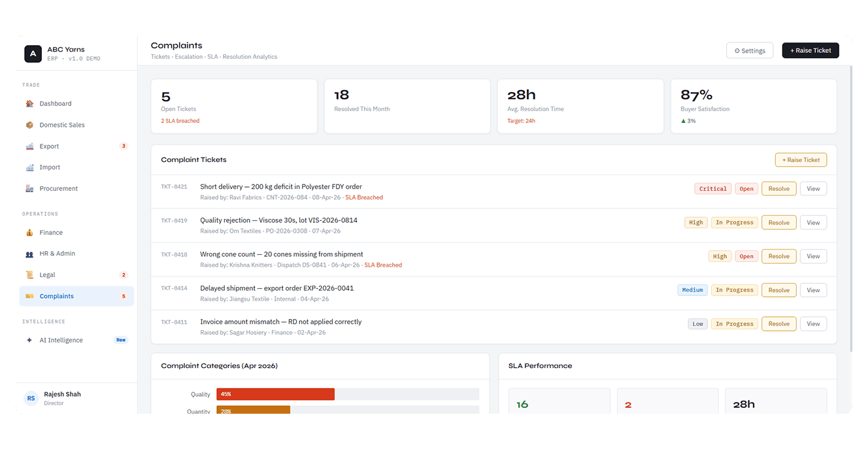Open the Dashboard menu item
This screenshot has height=449, width=868.
(x=76, y=104)
